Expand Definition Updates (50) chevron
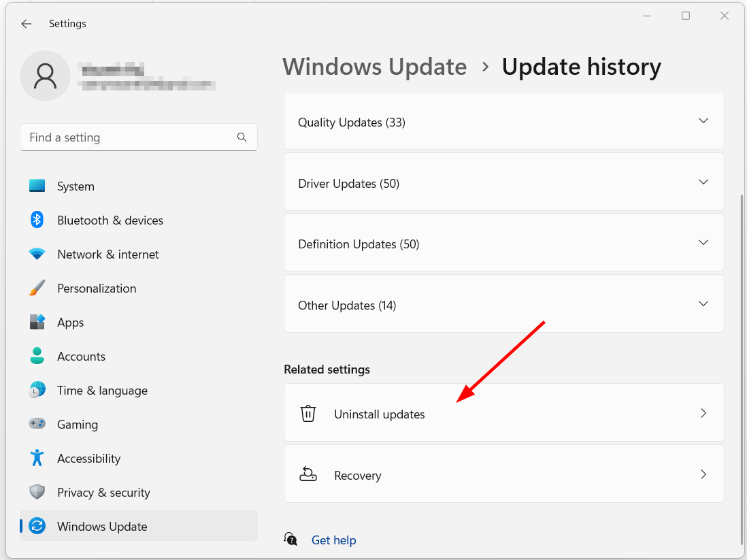Screen dimensions: 747x560 (703, 243)
